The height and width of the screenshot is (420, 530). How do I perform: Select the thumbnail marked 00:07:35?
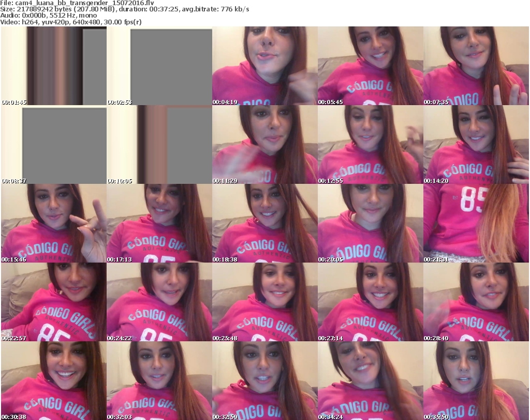tap(476, 66)
